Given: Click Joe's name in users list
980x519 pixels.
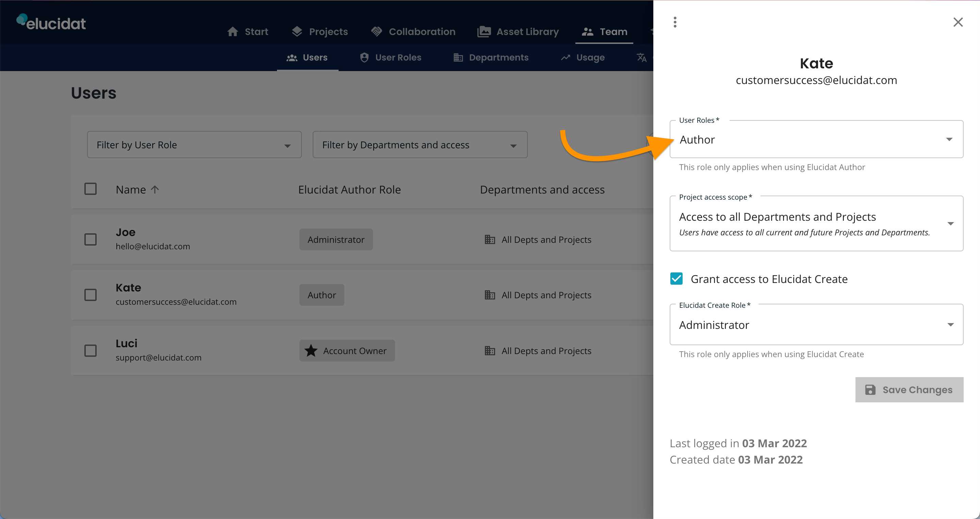Looking at the screenshot, I should pyautogui.click(x=126, y=232).
